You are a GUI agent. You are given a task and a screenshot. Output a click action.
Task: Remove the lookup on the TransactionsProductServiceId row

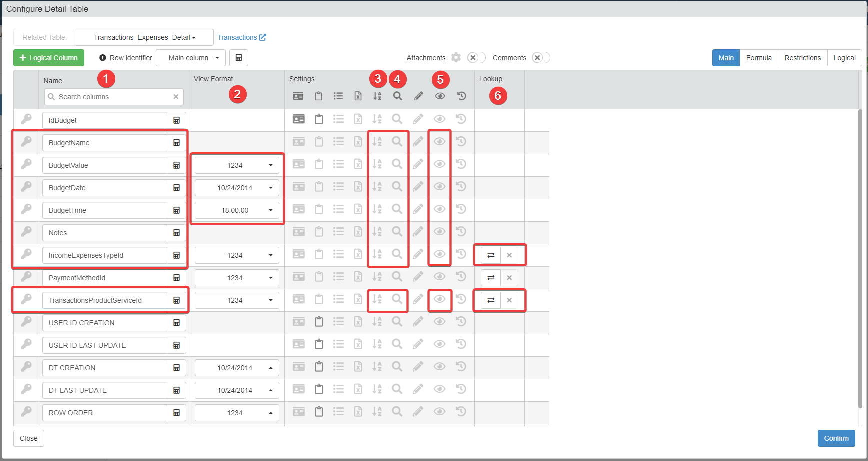tap(509, 300)
